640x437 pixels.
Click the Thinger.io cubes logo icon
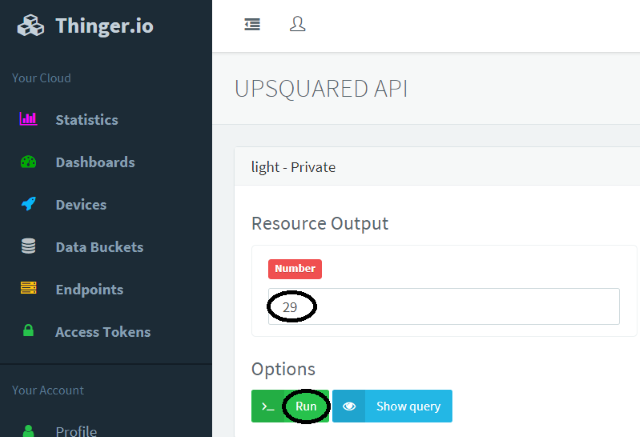(31, 25)
